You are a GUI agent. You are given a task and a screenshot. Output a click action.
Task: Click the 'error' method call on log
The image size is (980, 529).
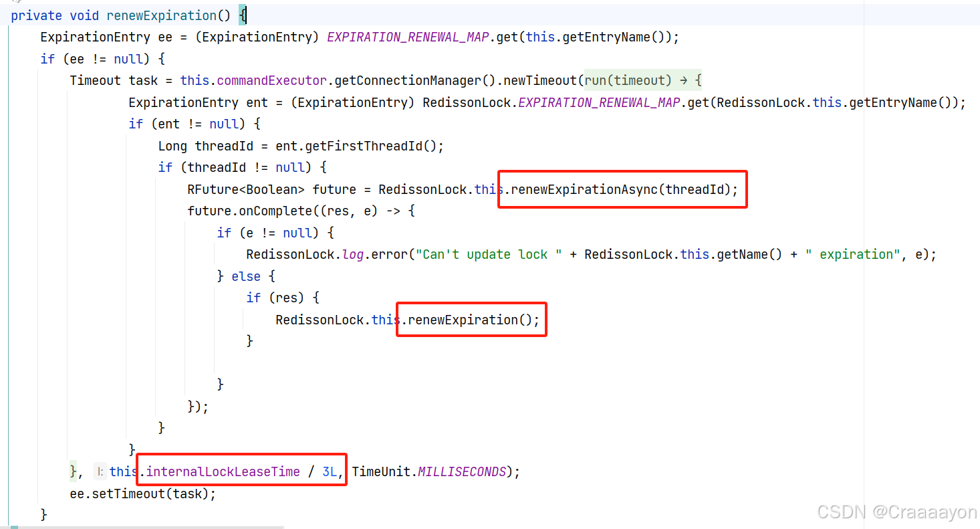tap(389, 254)
